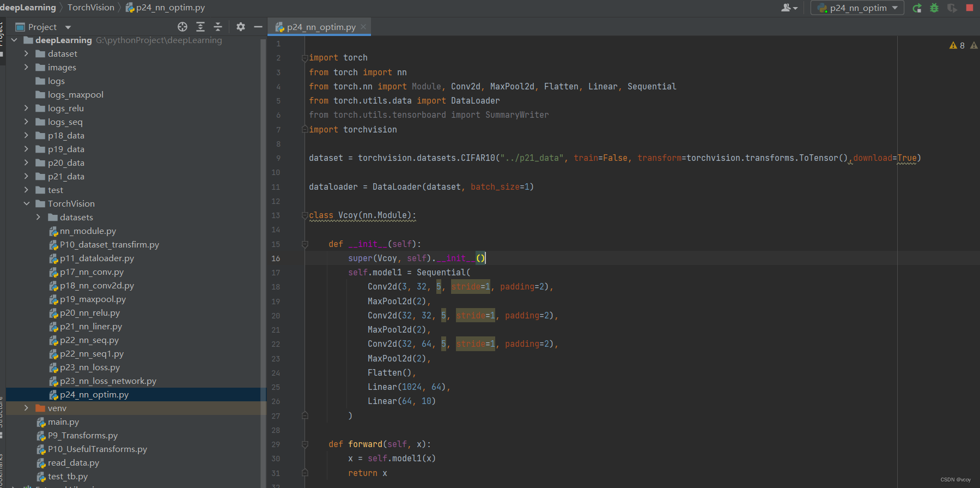
Task: Click the locate-in-project target icon
Action: pos(182,27)
